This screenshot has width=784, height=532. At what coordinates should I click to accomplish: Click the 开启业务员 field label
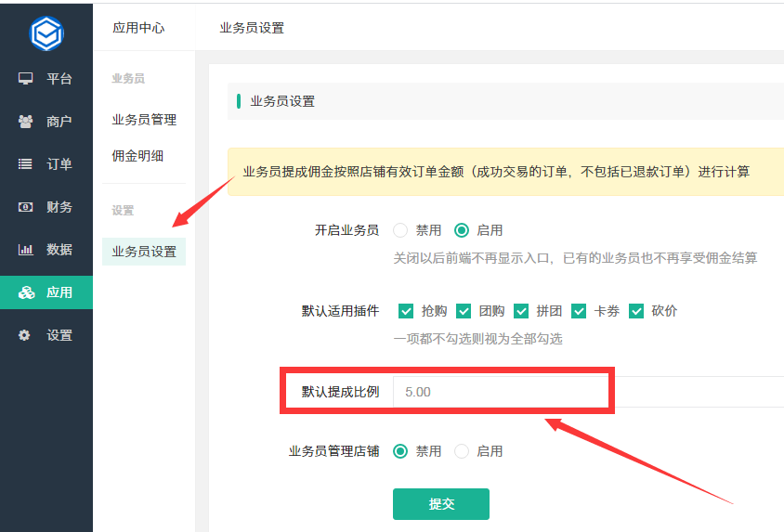click(x=347, y=230)
